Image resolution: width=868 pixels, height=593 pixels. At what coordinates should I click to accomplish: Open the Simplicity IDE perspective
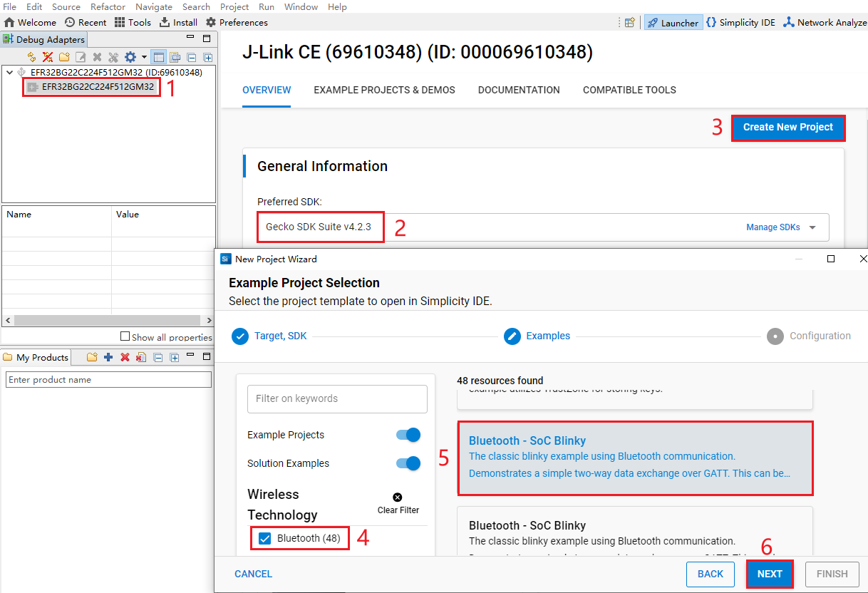(x=740, y=22)
